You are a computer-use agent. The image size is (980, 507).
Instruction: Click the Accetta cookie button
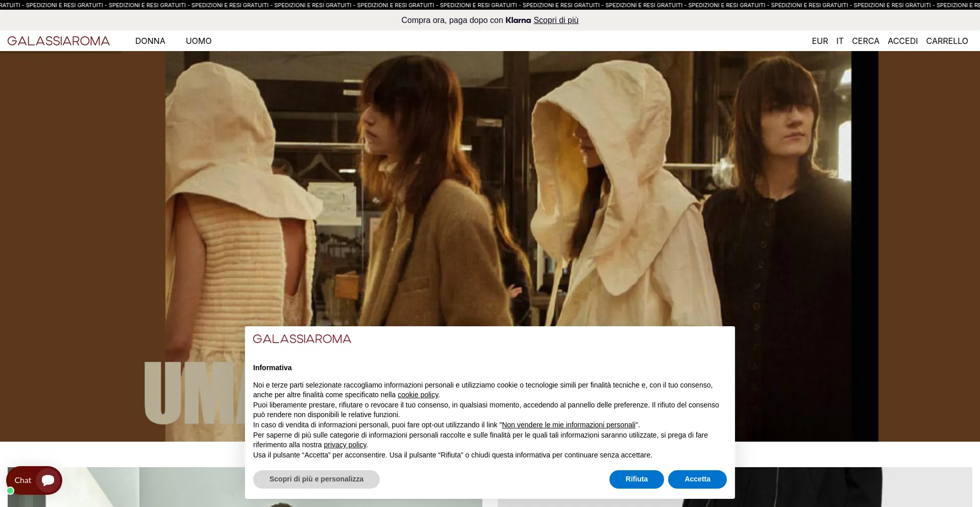(697, 479)
